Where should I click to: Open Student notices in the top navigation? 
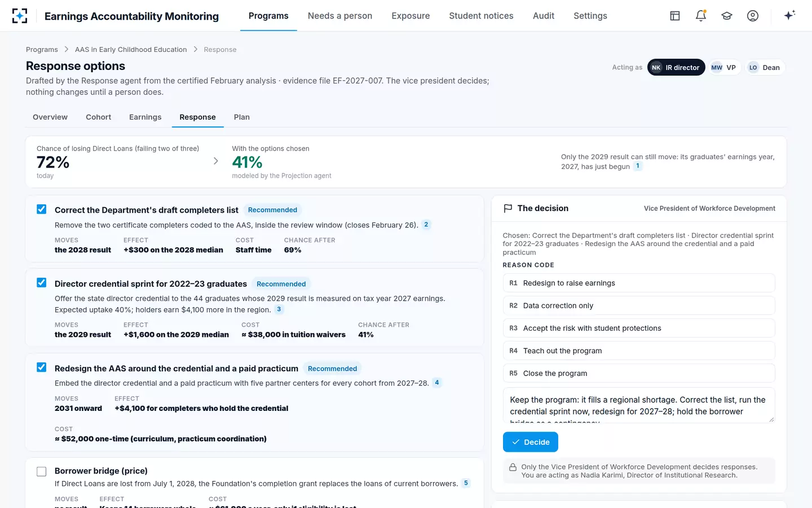(481, 16)
